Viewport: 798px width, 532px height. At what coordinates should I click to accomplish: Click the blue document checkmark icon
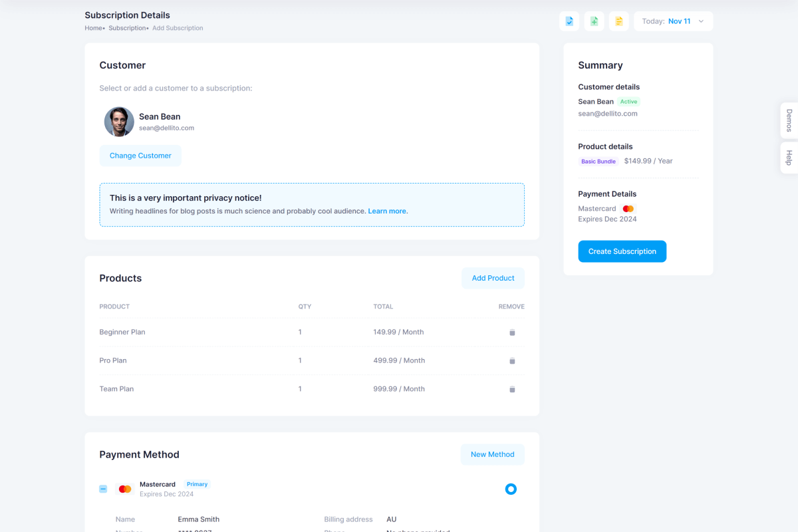pos(569,21)
